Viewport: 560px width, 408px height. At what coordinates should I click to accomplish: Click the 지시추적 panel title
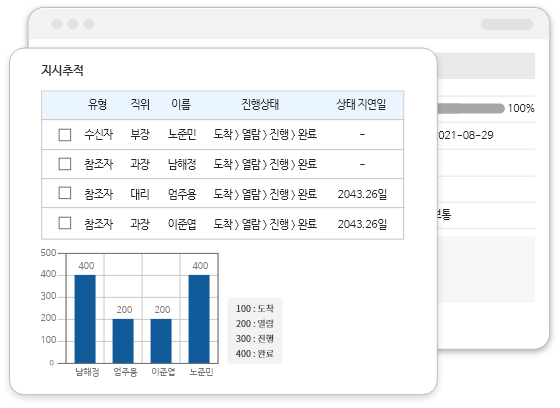point(62,70)
